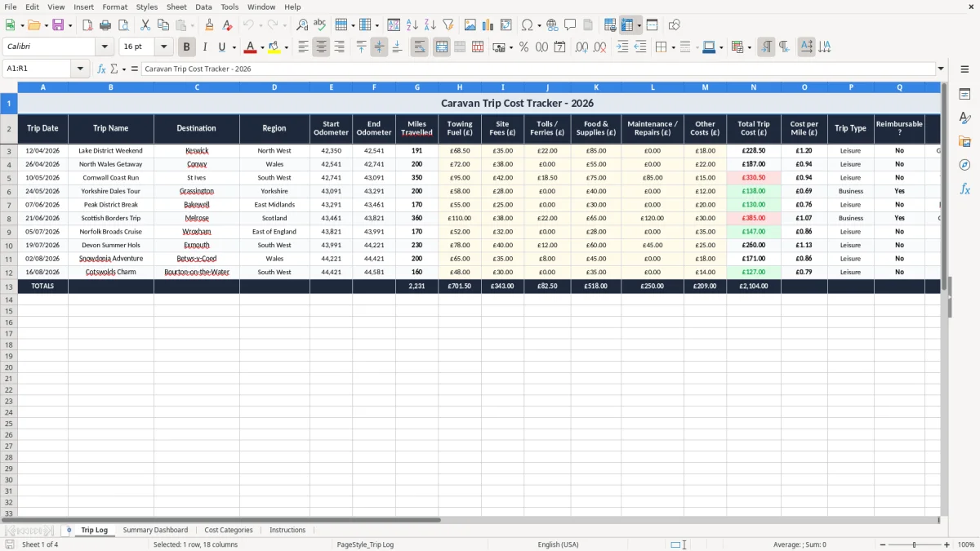Image resolution: width=980 pixels, height=551 pixels.
Task: Cut selection with the scissors icon
Action: tap(145, 25)
